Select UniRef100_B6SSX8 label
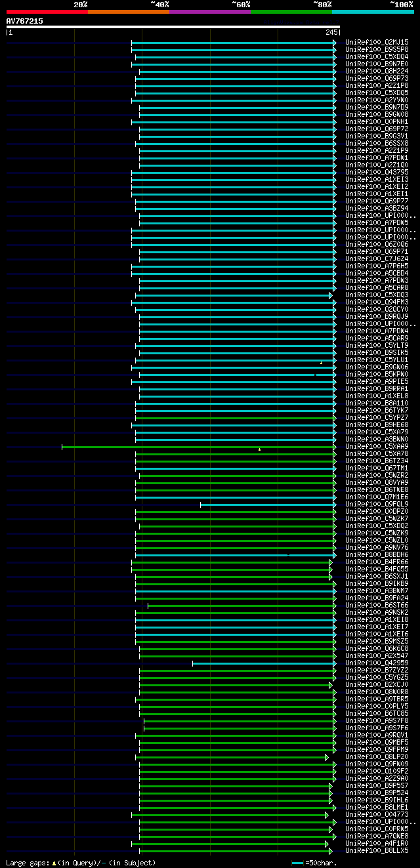 tap(377, 143)
